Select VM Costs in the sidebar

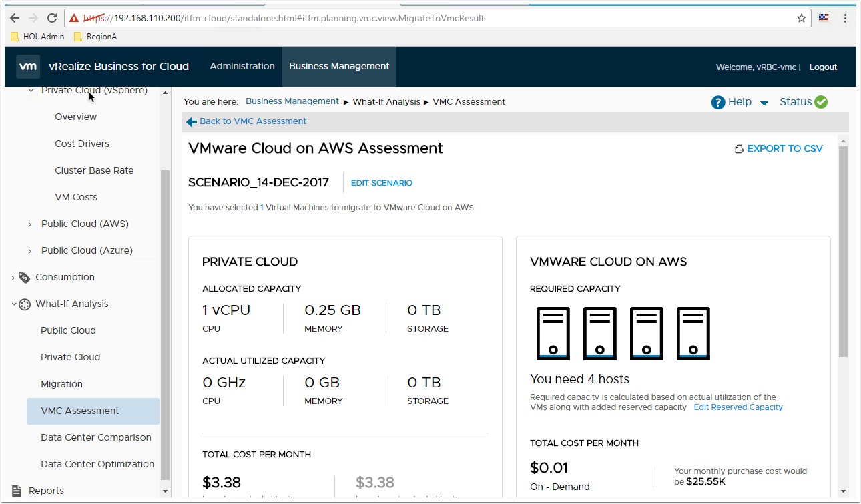click(x=76, y=197)
